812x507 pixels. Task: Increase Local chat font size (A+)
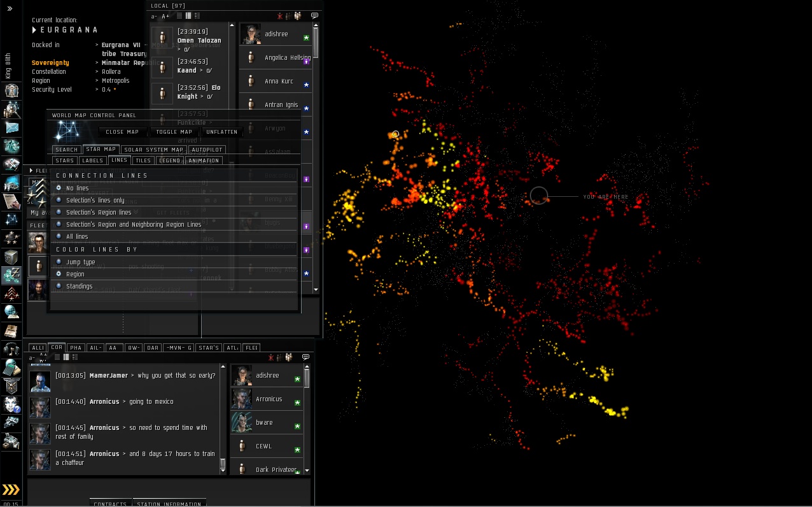165,16
